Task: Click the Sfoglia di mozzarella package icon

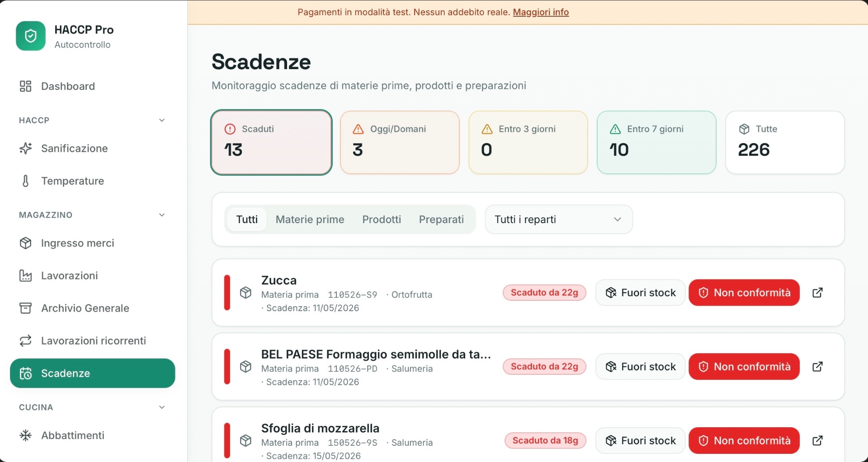Action: point(245,441)
